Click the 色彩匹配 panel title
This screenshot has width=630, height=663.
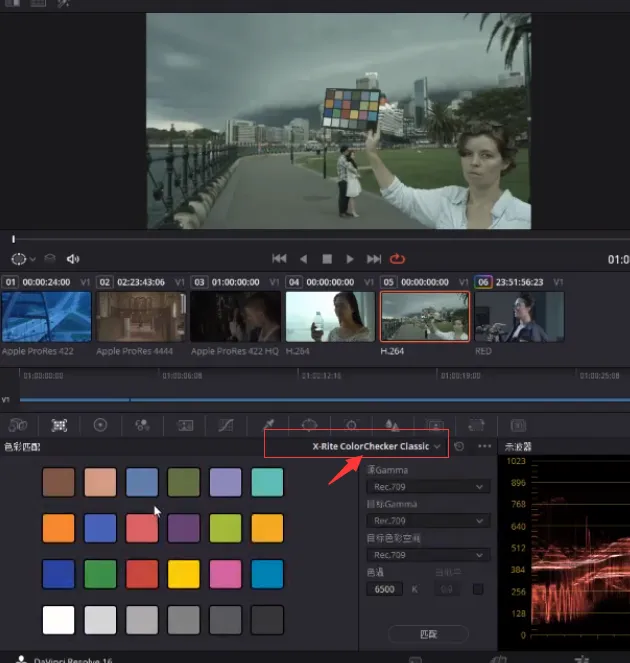pos(22,447)
